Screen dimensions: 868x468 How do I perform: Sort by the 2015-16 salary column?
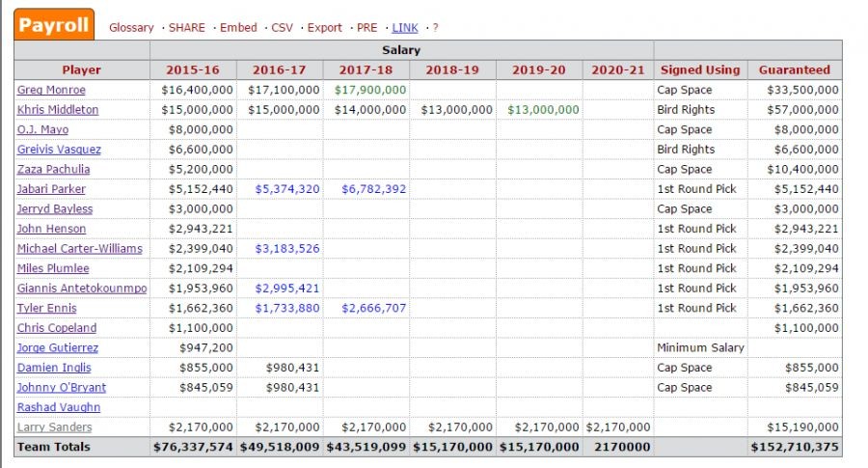point(194,69)
